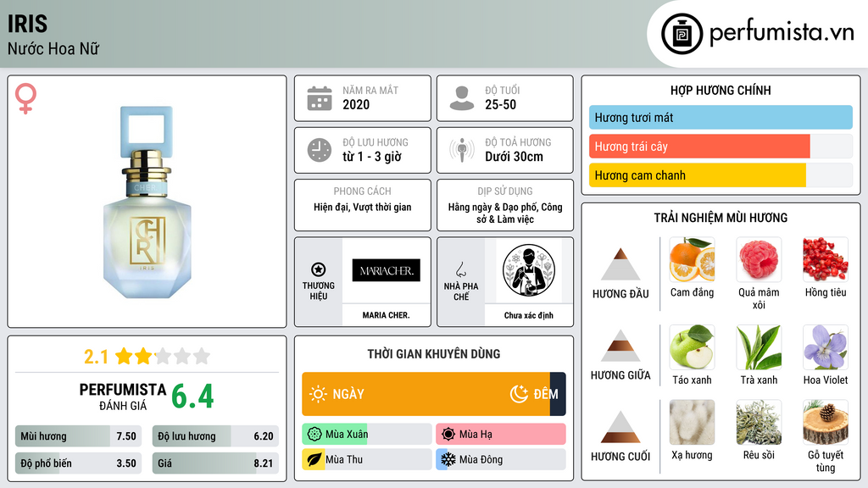Image resolution: width=868 pixels, height=488 pixels.
Task: Click the snowflake icon for Mùa Đông
Action: (x=448, y=459)
